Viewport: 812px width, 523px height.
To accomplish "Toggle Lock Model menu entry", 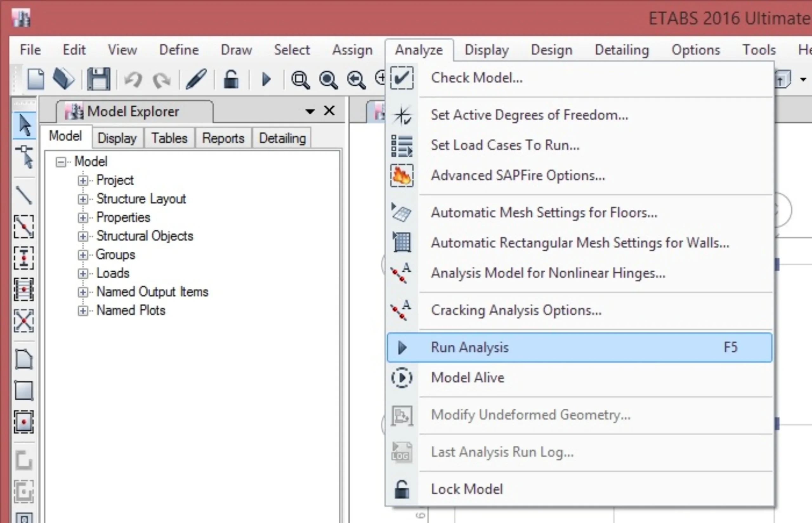I will click(467, 489).
